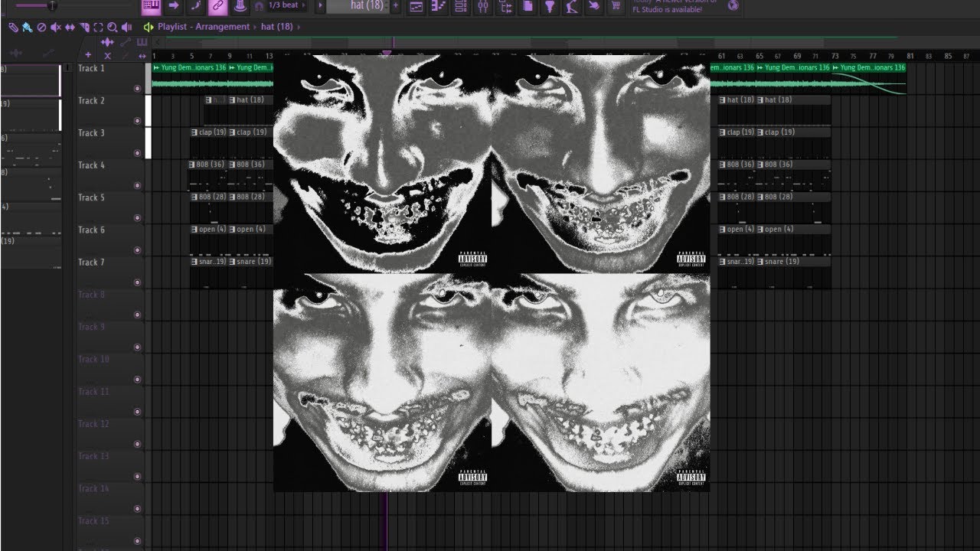Click arrow after hat (18) breadcrumb

coord(299,27)
